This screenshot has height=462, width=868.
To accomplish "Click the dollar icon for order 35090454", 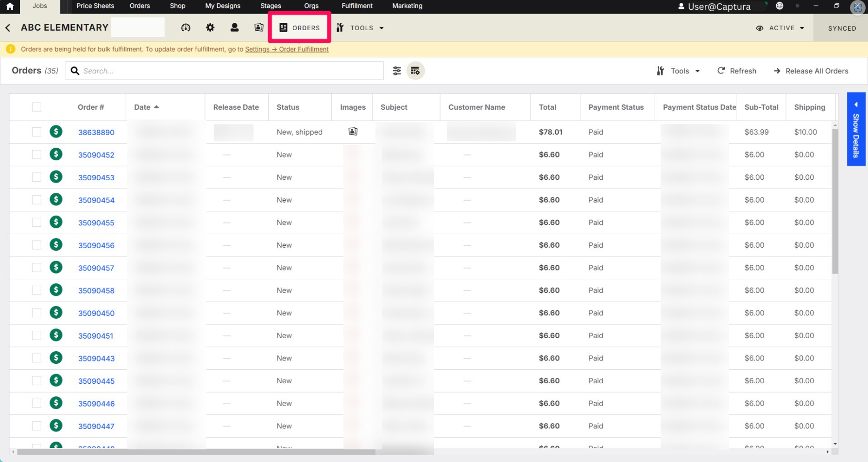I will tap(56, 200).
